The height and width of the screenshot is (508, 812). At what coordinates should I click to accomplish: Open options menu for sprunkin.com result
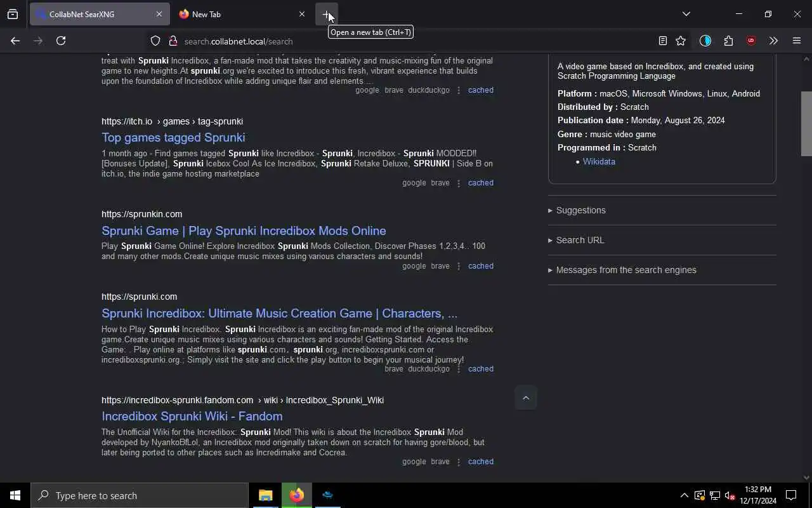click(x=459, y=266)
